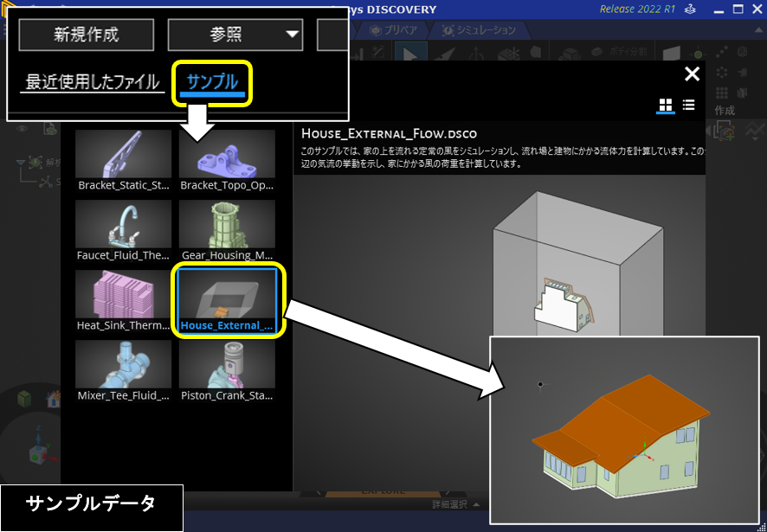Switch samples to list view

689,105
